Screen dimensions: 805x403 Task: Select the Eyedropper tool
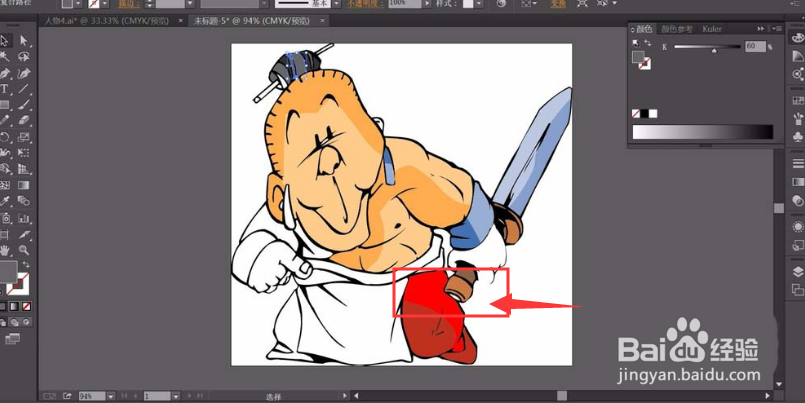[x=5, y=201]
